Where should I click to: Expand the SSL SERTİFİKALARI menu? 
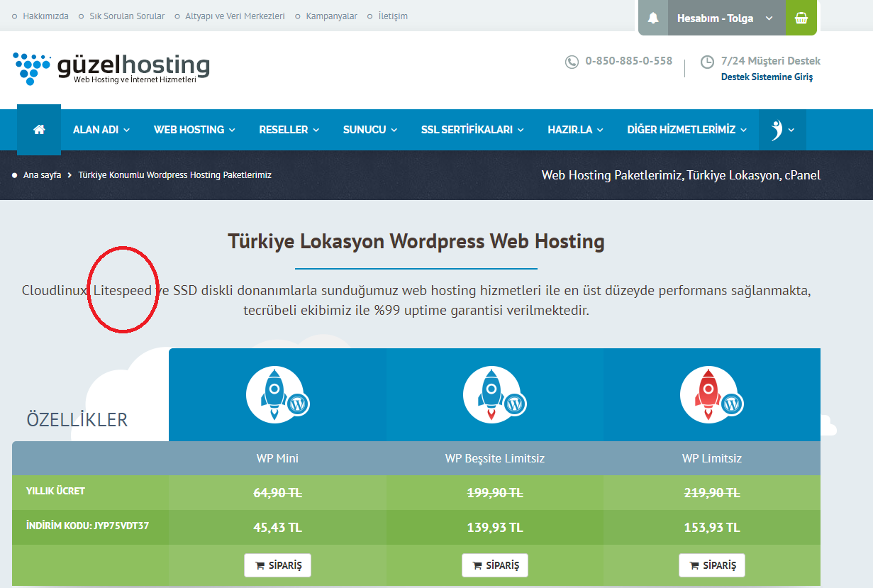coord(472,130)
